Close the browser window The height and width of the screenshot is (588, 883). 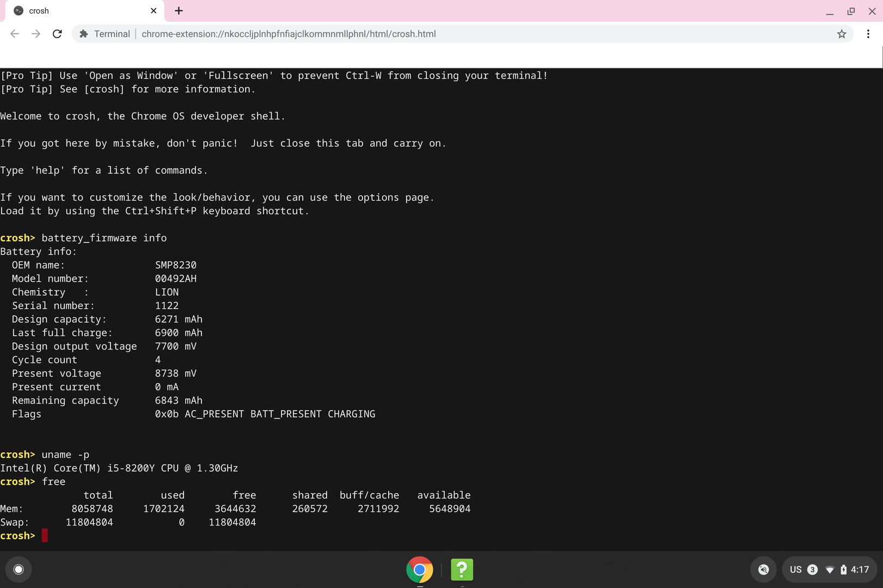point(872,11)
